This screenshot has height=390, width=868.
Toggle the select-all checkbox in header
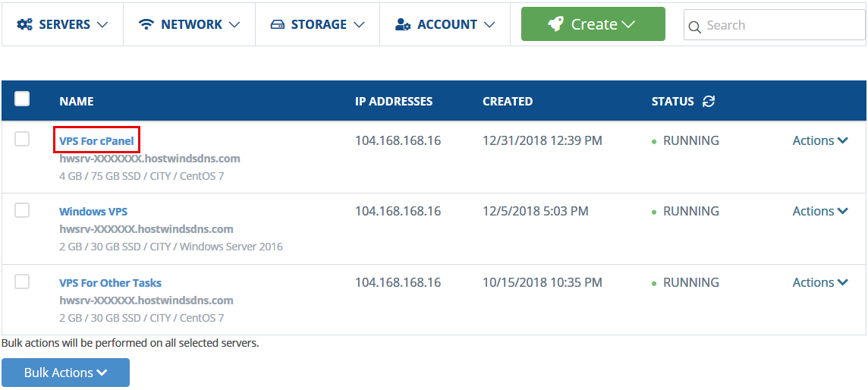(x=22, y=99)
